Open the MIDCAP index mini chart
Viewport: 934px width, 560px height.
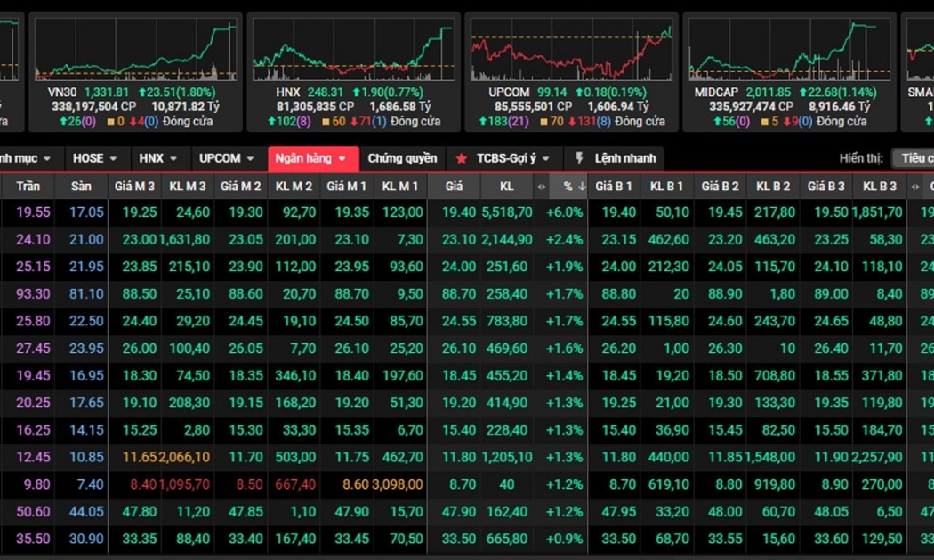pyautogui.click(x=789, y=49)
